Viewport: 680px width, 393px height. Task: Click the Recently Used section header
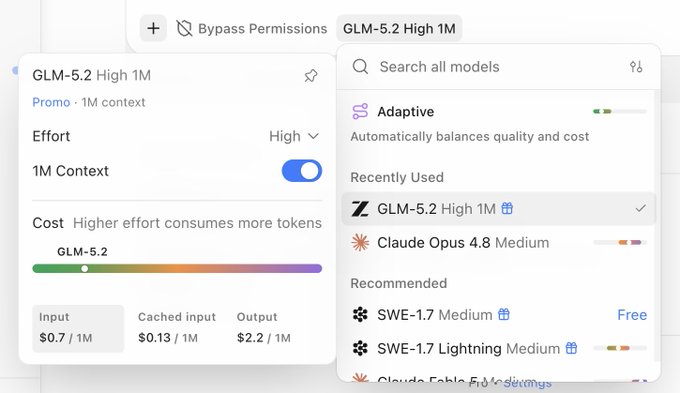pyautogui.click(x=397, y=177)
